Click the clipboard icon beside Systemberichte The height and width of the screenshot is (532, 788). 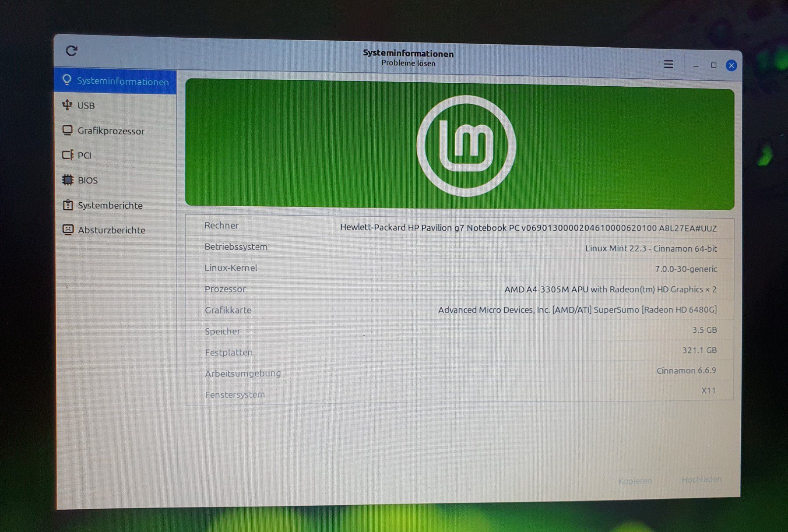click(68, 205)
